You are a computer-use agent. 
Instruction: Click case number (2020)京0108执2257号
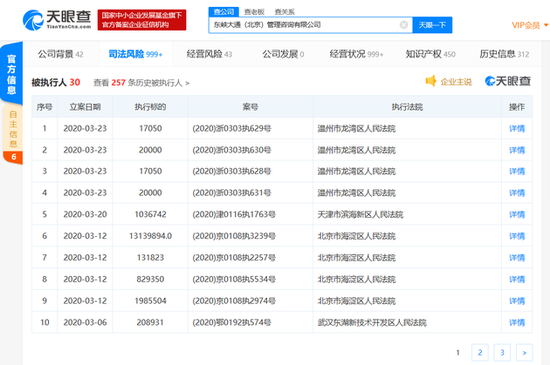coord(234,258)
